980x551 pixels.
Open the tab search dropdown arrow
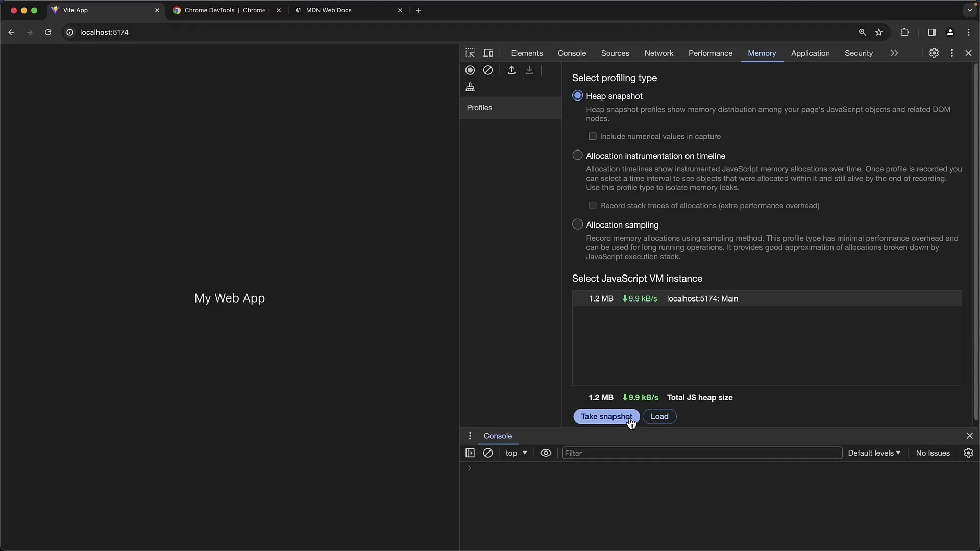pos(970,10)
